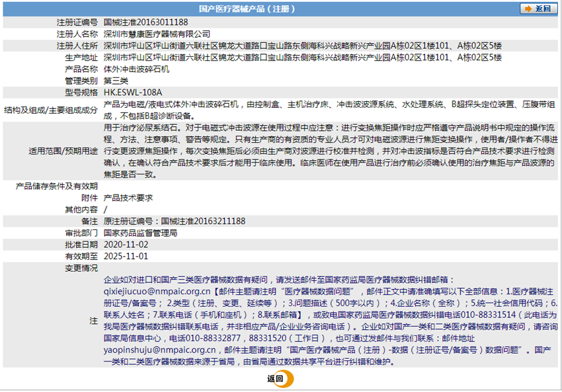Image resolution: width=562 pixels, height=392 pixels.
Task: Click the 管理类别 label
Action: coord(81,81)
